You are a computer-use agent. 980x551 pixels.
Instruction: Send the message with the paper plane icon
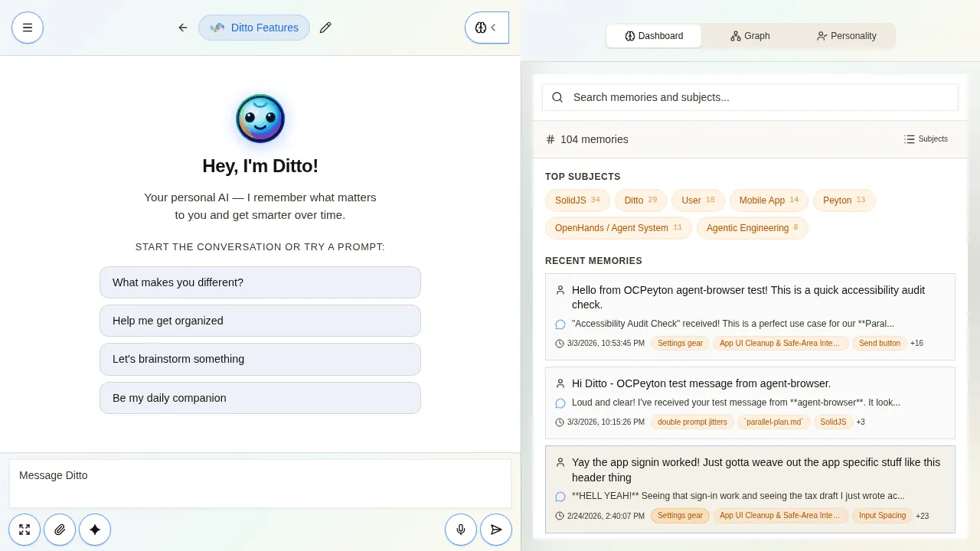[x=496, y=529]
